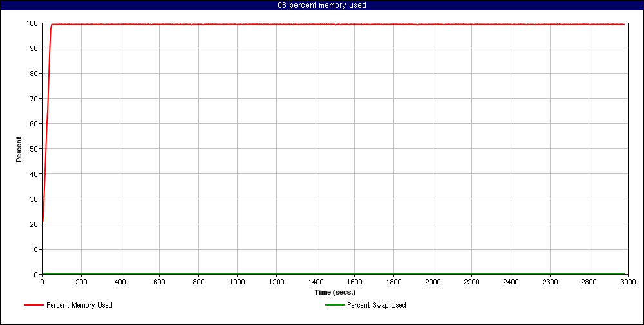Screen dimensions: 644x325
Task: Click the chart title '08 percent memory used'
Action: tap(322, 5)
